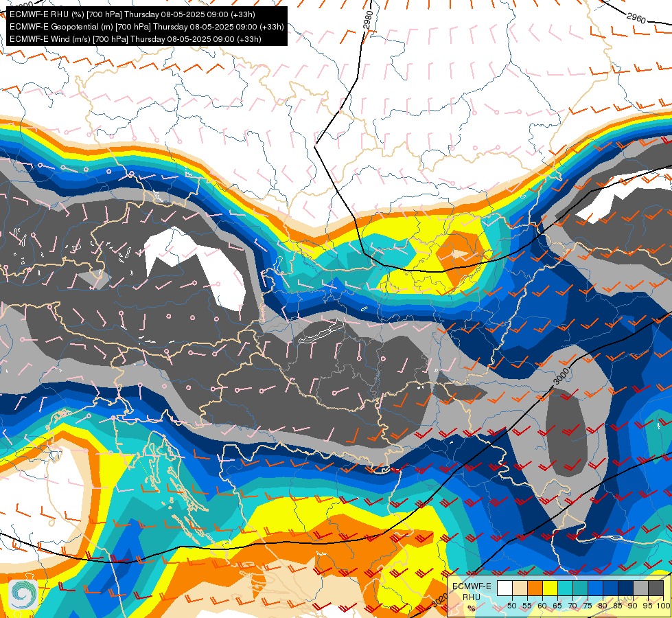Click the legend value 75
The height and width of the screenshot is (618, 672).
588,606
